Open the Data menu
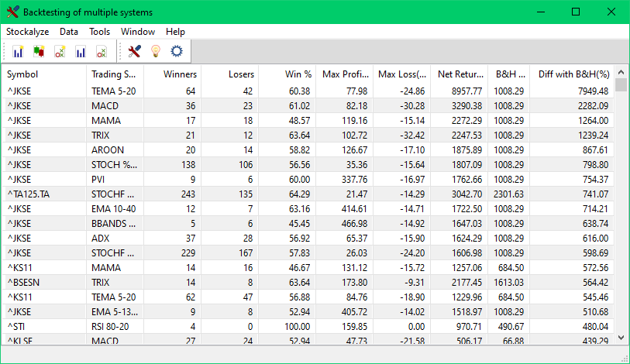 (x=69, y=32)
